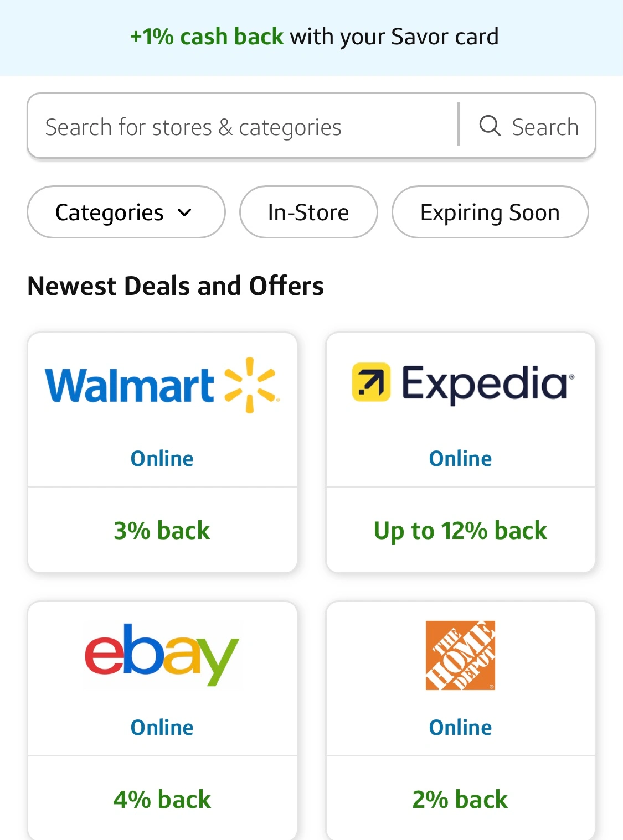The image size is (623, 840).
Task: Tap the Home Depot logo
Action: coord(460,655)
